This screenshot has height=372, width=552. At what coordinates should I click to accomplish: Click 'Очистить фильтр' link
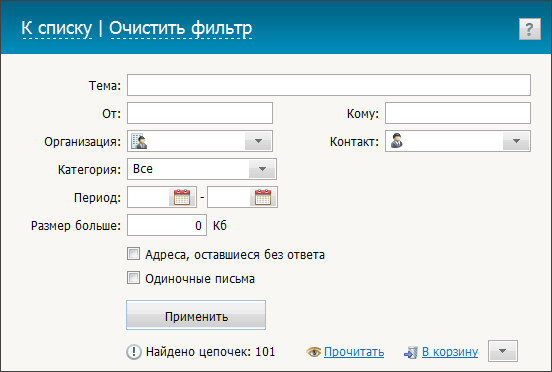[181, 28]
